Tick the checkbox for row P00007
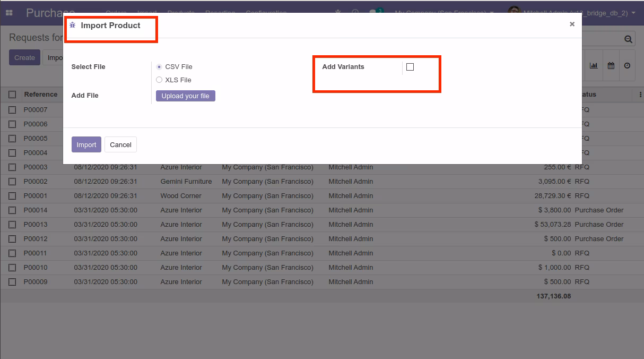This screenshot has height=359, width=644. 12,110
